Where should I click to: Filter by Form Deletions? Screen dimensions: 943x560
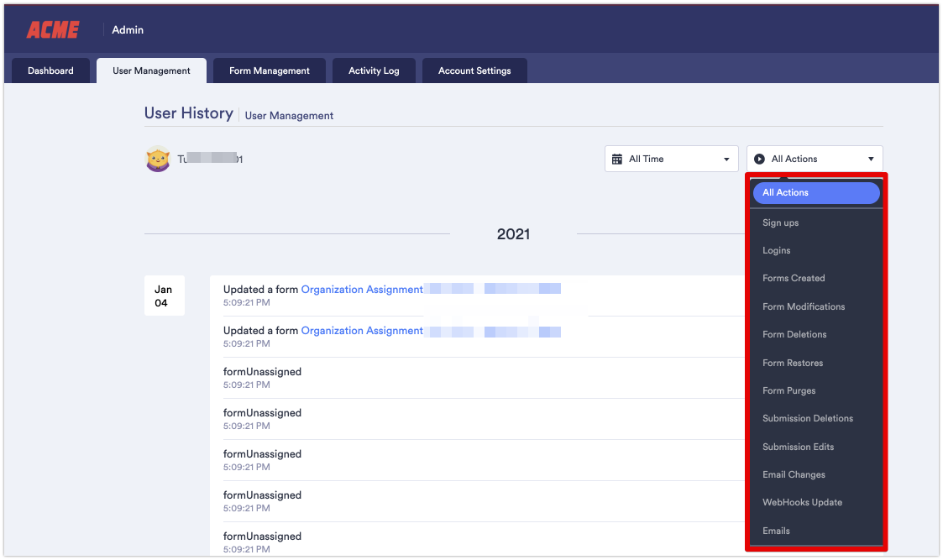coord(794,334)
